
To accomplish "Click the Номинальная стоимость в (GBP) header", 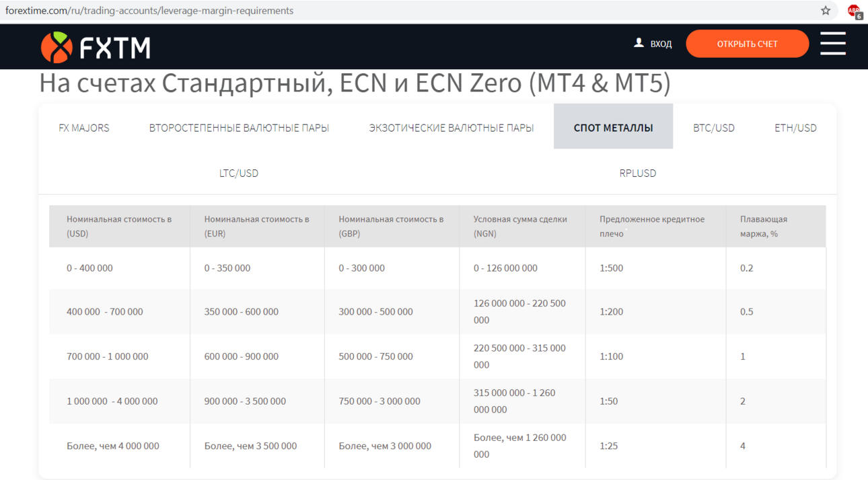I will click(x=392, y=227).
